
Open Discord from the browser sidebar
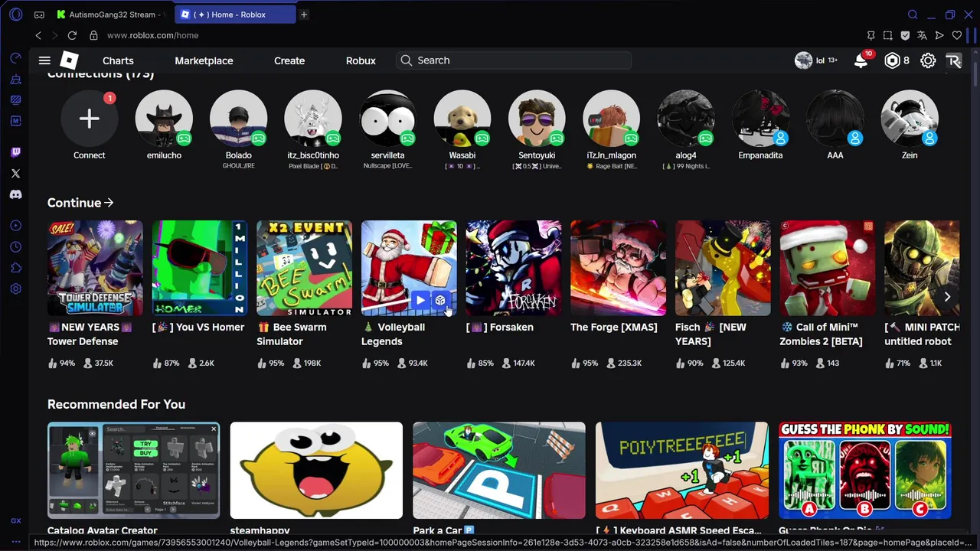15,194
